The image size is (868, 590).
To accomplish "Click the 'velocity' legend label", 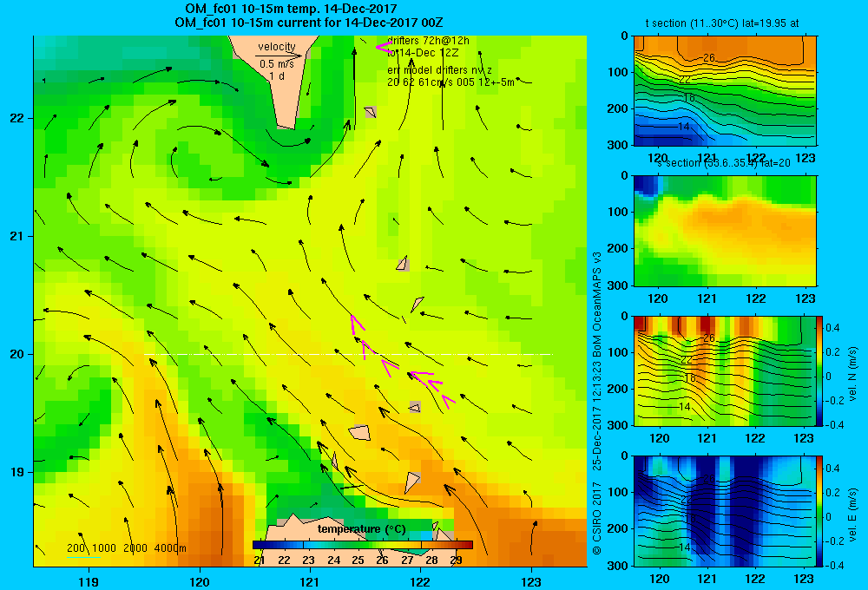I will [276, 47].
